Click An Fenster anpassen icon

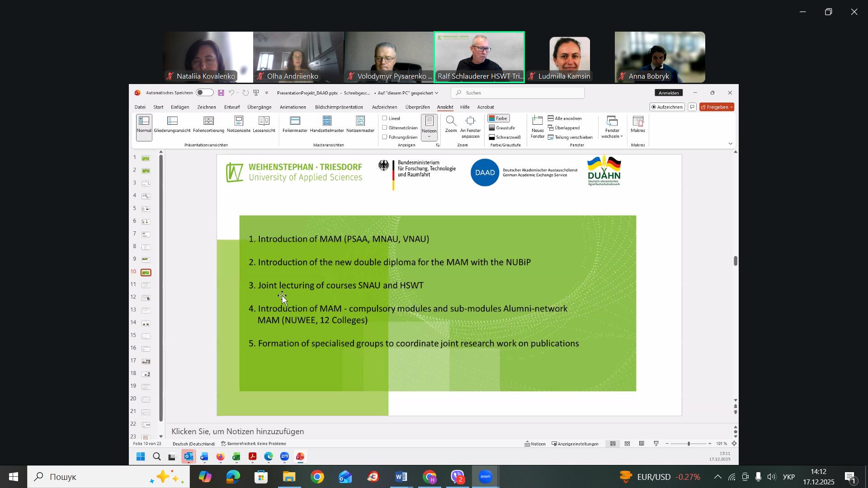pyautogui.click(x=470, y=121)
